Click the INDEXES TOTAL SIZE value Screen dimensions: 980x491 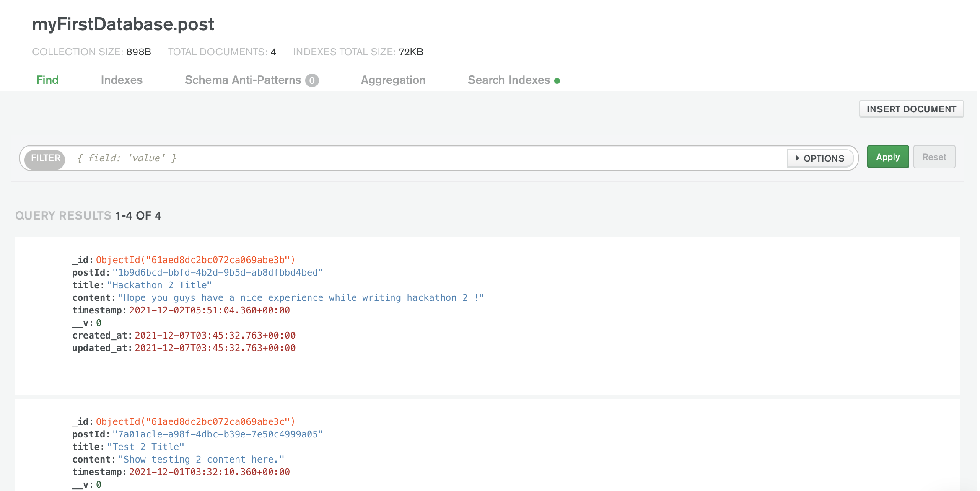pyautogui.click(x=412, y=52)
